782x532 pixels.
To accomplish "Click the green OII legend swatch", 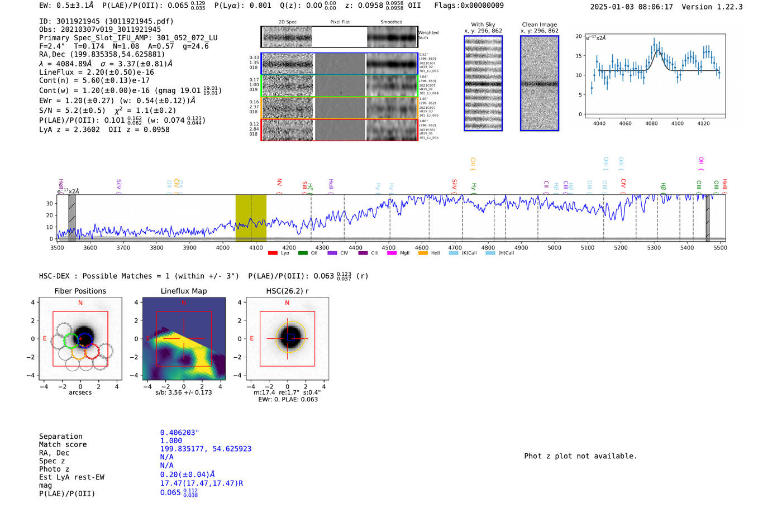I will point(303,253).
